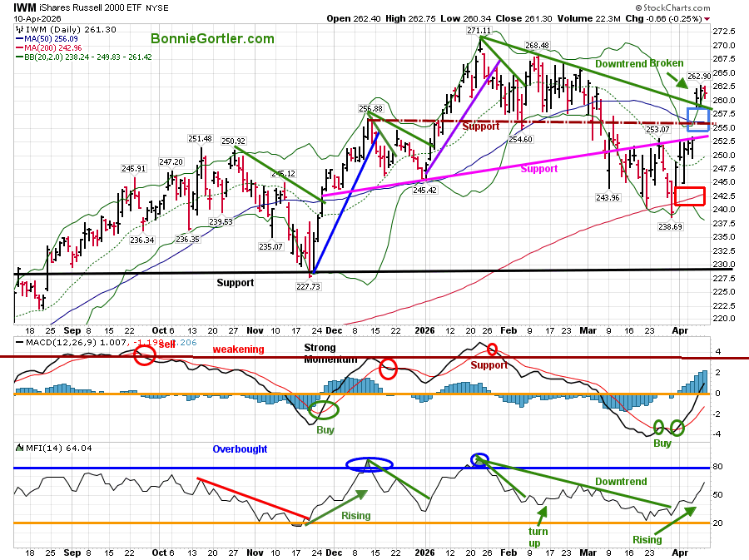This screenshot has height=560, width=749.
Task: Click the green arrow under Downtrend Broken
Action: click(679, 79)
